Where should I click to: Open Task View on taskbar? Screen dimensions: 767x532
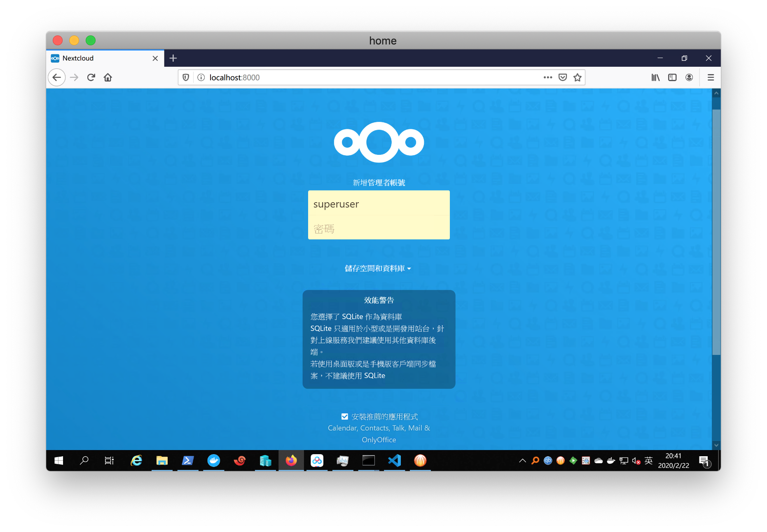coord(109,460)
